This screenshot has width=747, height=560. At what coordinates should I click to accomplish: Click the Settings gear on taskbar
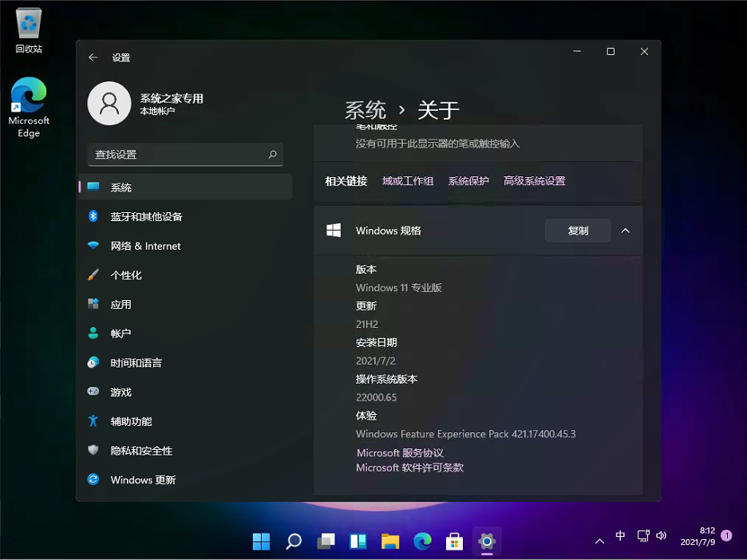[487, 542]
